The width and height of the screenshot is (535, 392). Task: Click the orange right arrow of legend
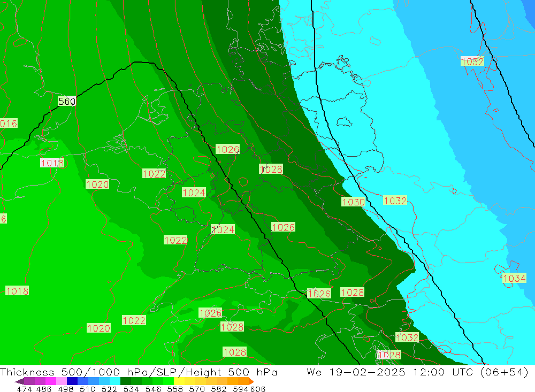tap(251, 381)
